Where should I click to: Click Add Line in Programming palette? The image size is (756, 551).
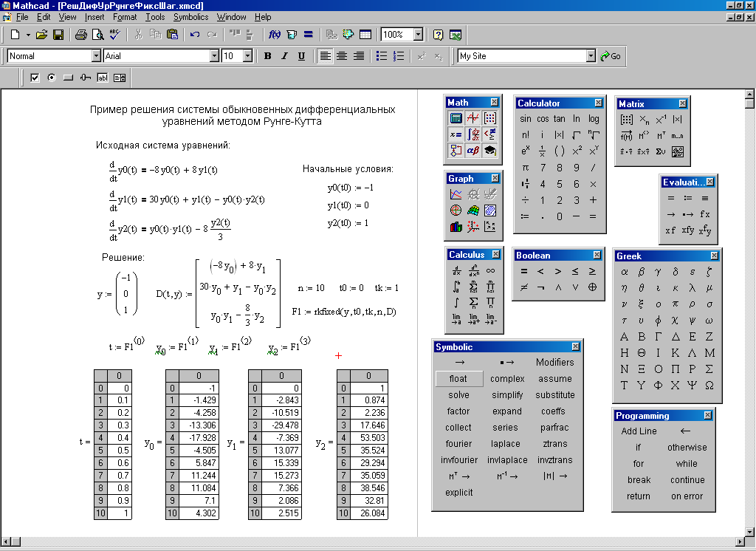pyautogui.click(x=639, y=431)
